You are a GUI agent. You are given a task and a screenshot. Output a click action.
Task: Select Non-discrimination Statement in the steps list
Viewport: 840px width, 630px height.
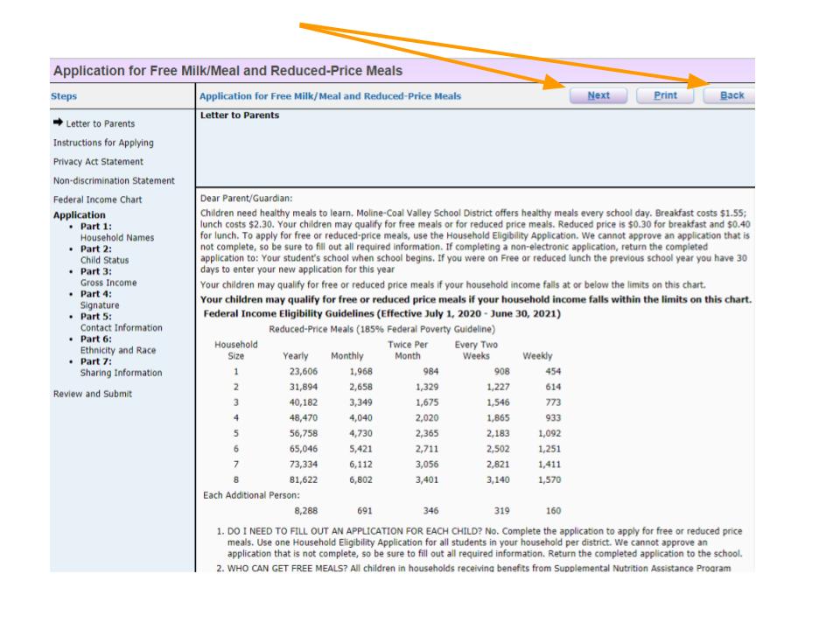114,181
